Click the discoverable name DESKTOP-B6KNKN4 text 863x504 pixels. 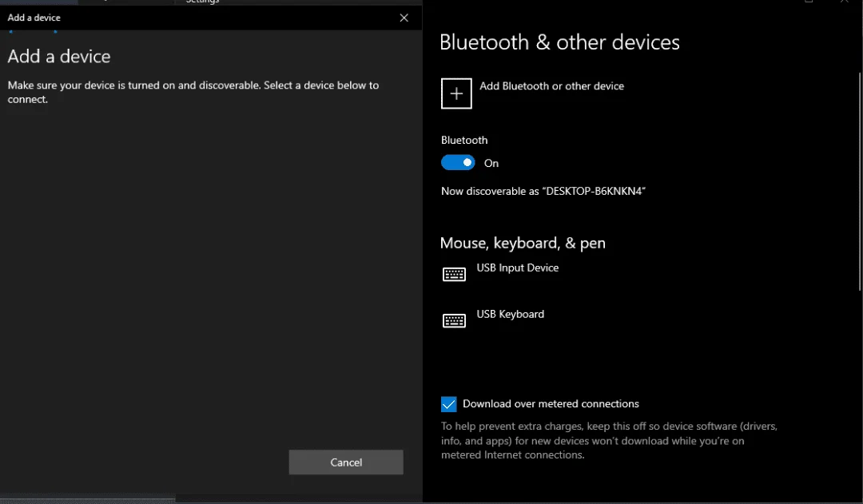coord(593,192)
